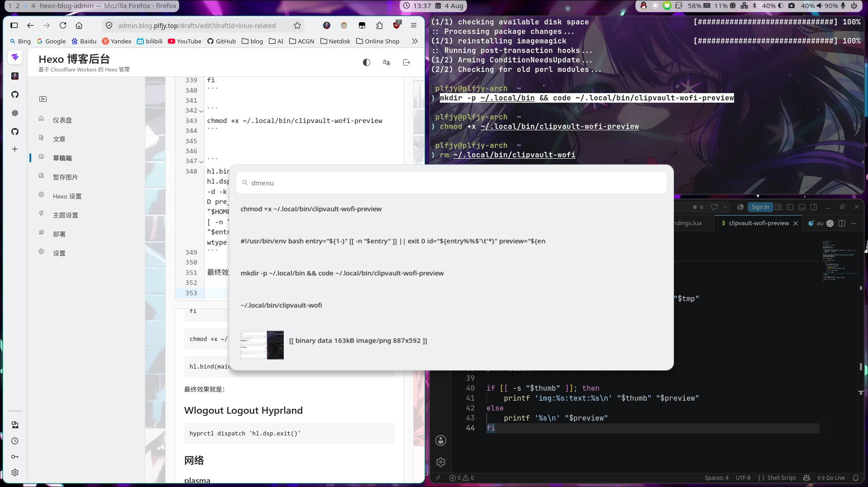The height and width of the screenshot is (487, 868).
Task: Collapse the Hexo admin sidebar panel
Action: 43,99
